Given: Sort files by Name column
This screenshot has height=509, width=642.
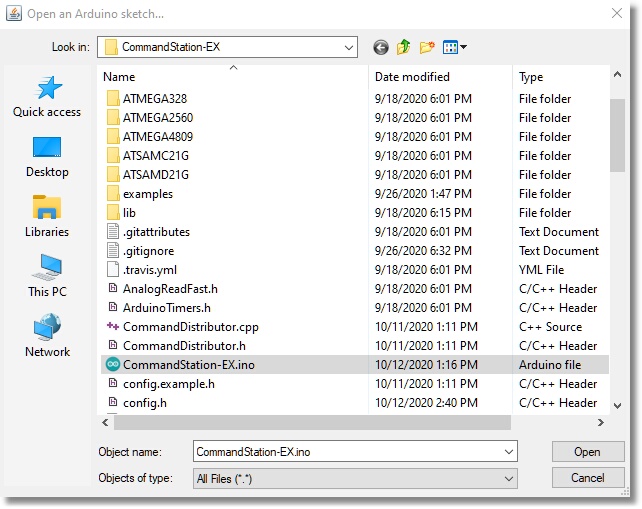Looking at the screenshot, I should coord(235,77).
